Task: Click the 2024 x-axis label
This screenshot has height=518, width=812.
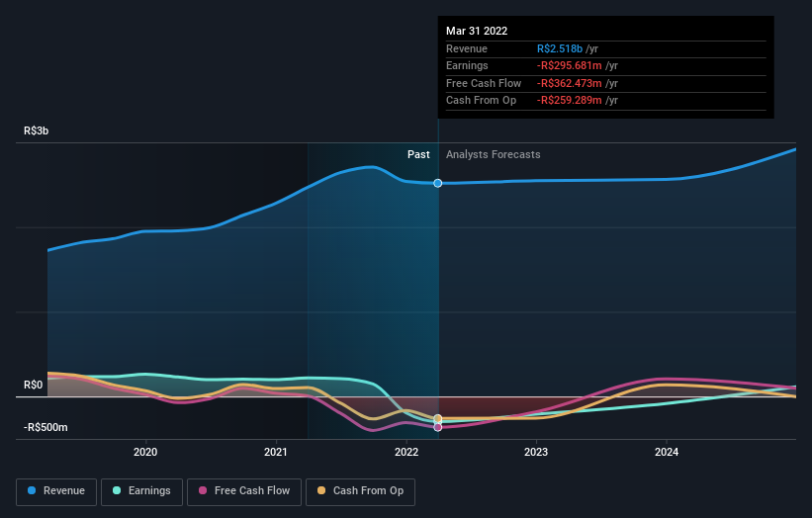Action: coord(667,453)
